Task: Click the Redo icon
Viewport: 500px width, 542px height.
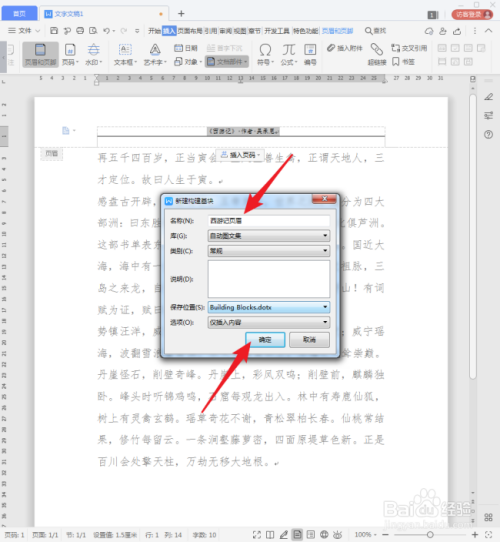Action: 123,31
